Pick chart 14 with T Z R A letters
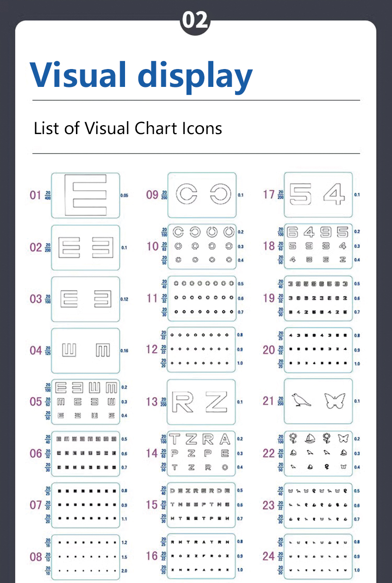This screenshot has height=583, width=392. [201, 453]
